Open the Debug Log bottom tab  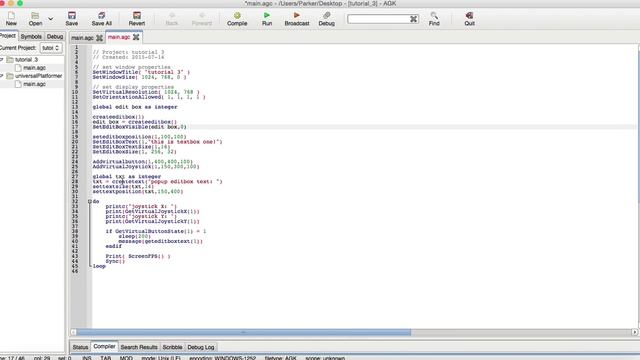[200, 347]
